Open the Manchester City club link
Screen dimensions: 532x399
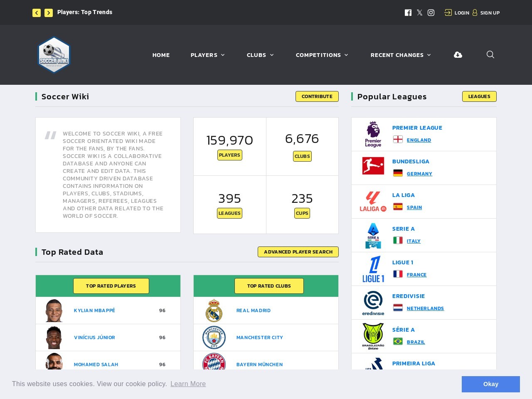point(260,337)
